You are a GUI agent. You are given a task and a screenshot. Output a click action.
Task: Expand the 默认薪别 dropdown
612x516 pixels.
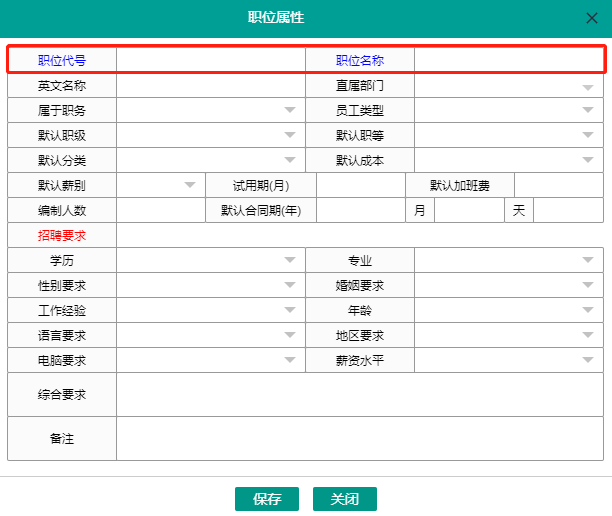click(x=190, y=185)
